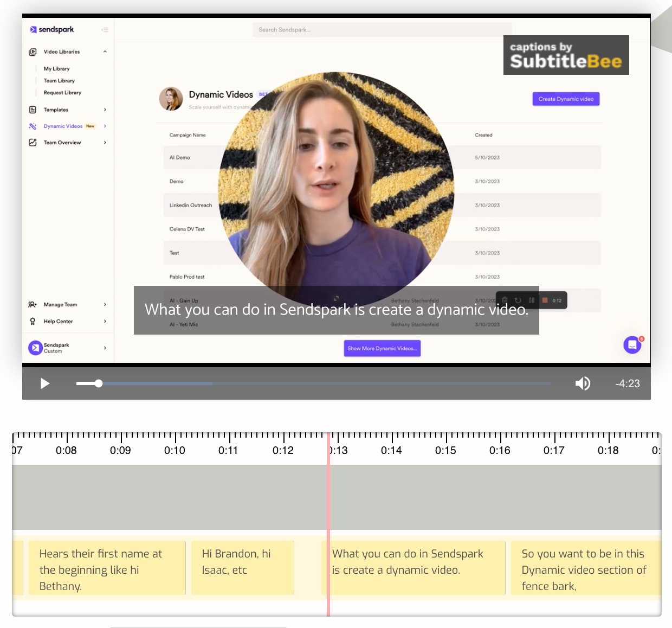
Task: Click the gray waveform track area
Action: [337, 497]
